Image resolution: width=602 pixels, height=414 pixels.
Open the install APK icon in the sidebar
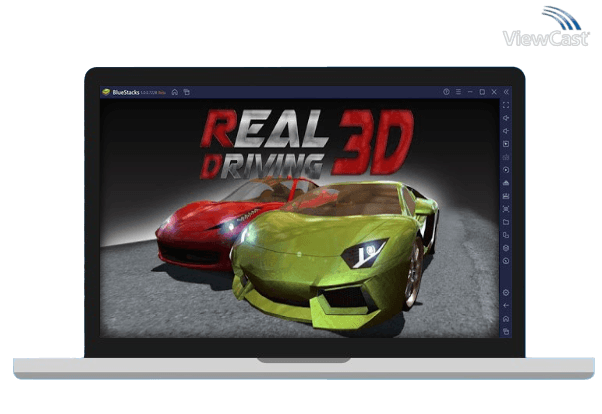click(x=506, y=183)
